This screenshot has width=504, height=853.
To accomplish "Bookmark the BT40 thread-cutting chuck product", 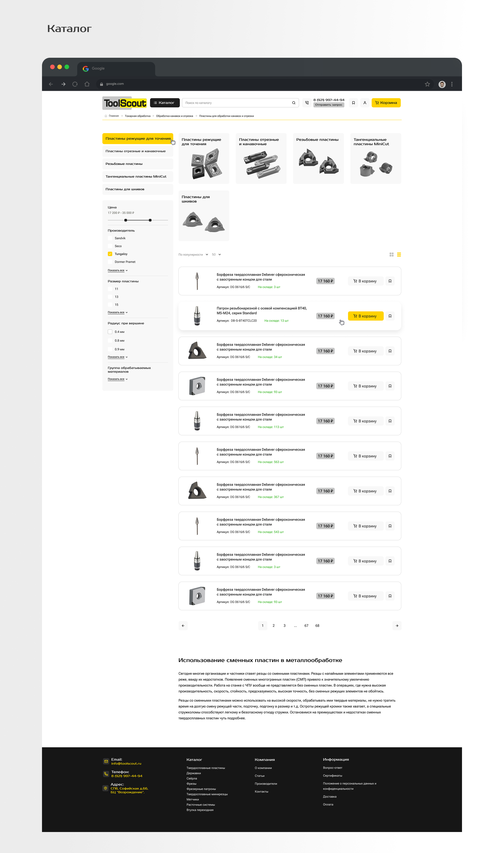I will (390, 316).
